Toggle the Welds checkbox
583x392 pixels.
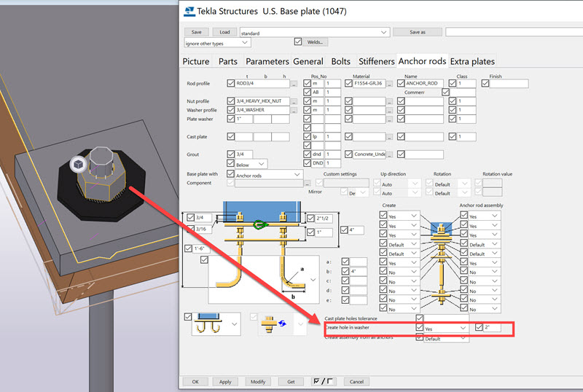coord(298,42)
